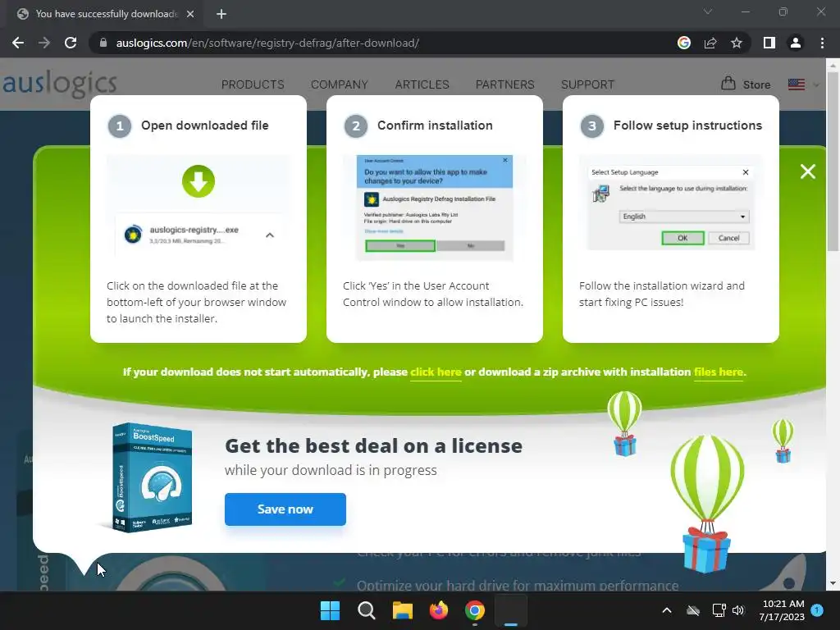The height and width of the screenshot is (630, 840).
Task: Click the setup language dialog illustration
Action: [x=671, y=208]
